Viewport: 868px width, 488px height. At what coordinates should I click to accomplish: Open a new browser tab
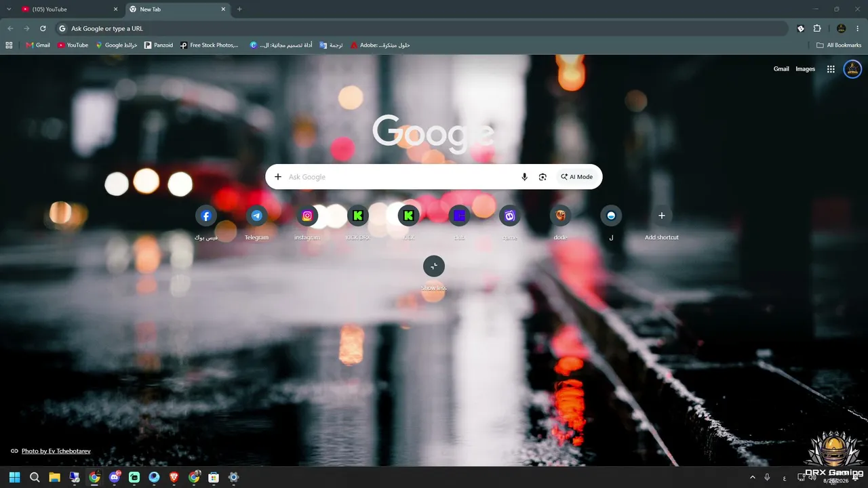(x=239, y=9)
